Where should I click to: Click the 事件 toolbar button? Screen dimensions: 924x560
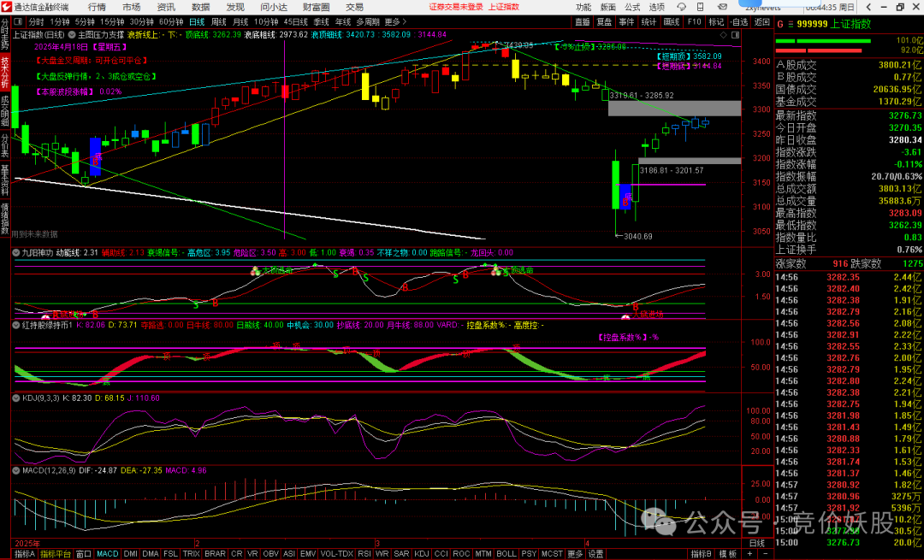[626, 21]
